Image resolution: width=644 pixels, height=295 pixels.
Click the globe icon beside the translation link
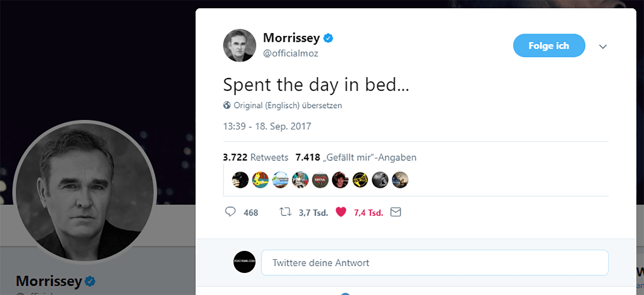tap(227, 105)
